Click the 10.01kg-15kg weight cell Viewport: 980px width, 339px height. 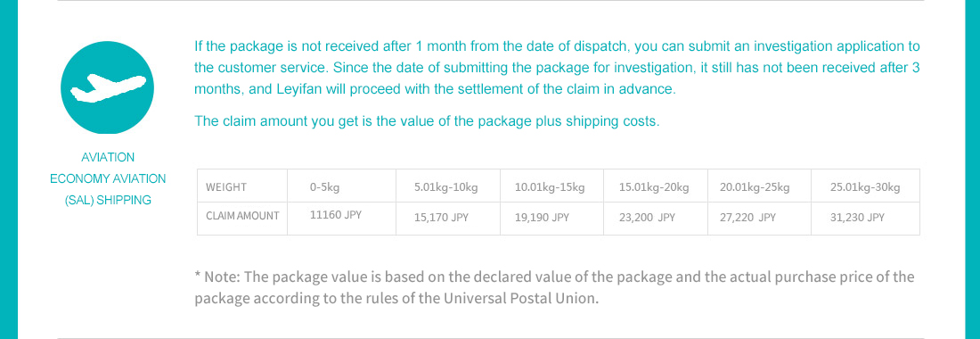click(551, 186)
